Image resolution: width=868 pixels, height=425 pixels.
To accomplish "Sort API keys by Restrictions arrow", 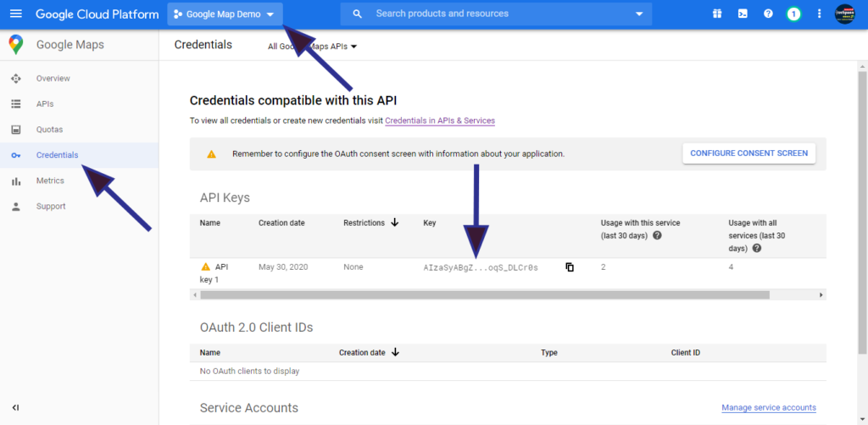I will (x=395, y=223).
